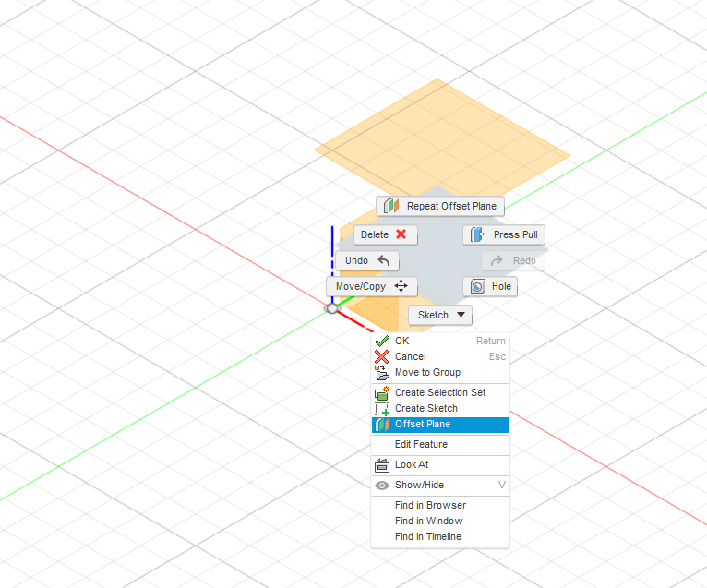The width and height of the screenshot is (707, 588).
Task: Click the Repeat Offset Plane marking menu button
Action: (x=440, y=206)
